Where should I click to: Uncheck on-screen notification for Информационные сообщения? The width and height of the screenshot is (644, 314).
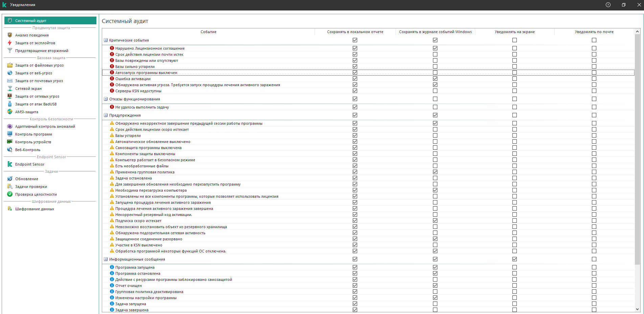click(514, 259)
